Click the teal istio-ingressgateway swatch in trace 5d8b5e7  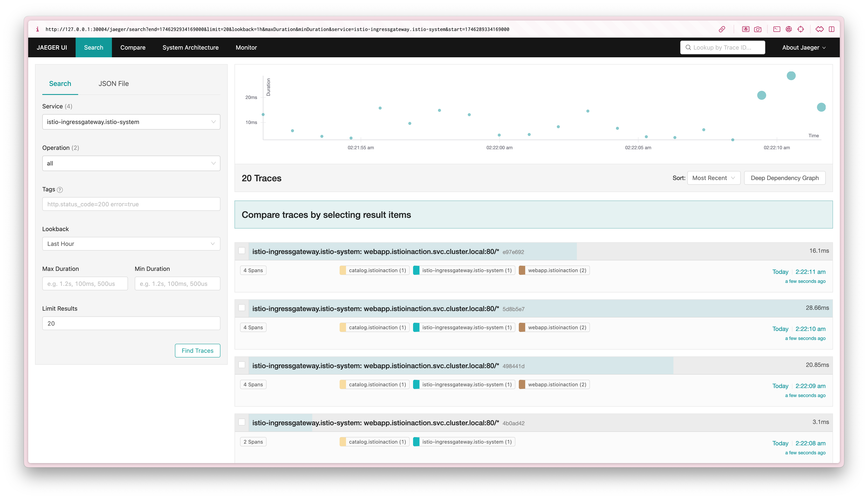(x=416, y=327)
